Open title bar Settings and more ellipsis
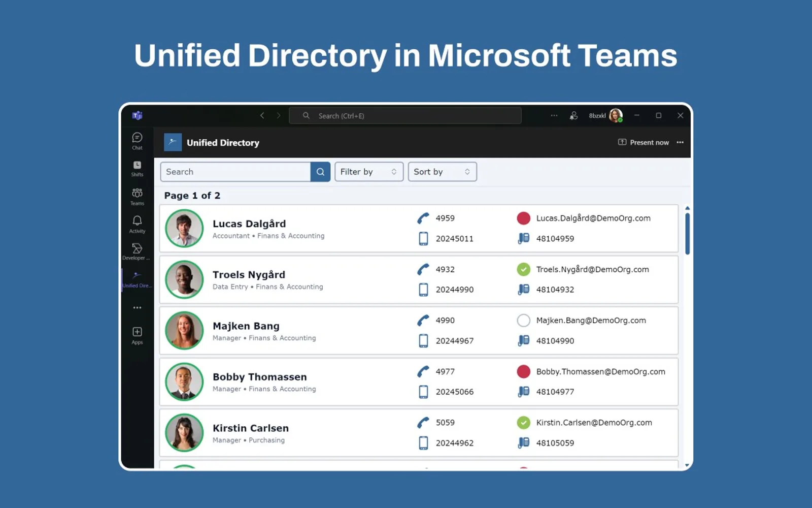The image size is (812, 508). [554, 116]
